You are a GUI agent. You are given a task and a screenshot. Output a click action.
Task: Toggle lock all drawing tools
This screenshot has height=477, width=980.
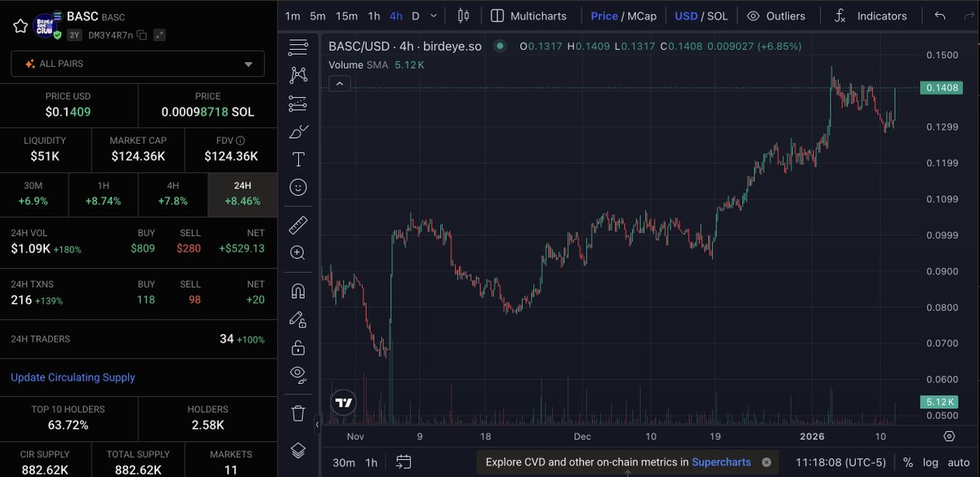click(x=298, y=347)
